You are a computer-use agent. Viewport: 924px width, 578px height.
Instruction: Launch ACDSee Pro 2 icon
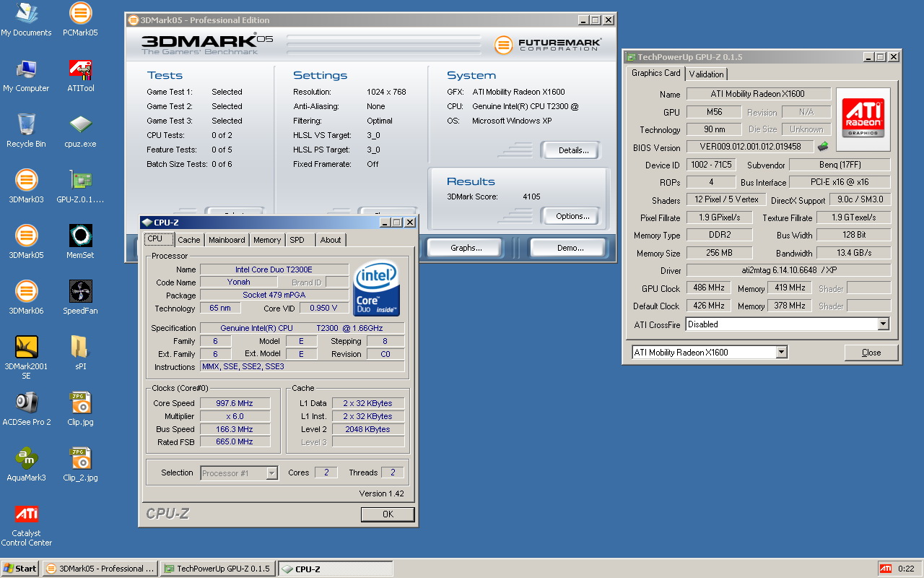(26, 409)
